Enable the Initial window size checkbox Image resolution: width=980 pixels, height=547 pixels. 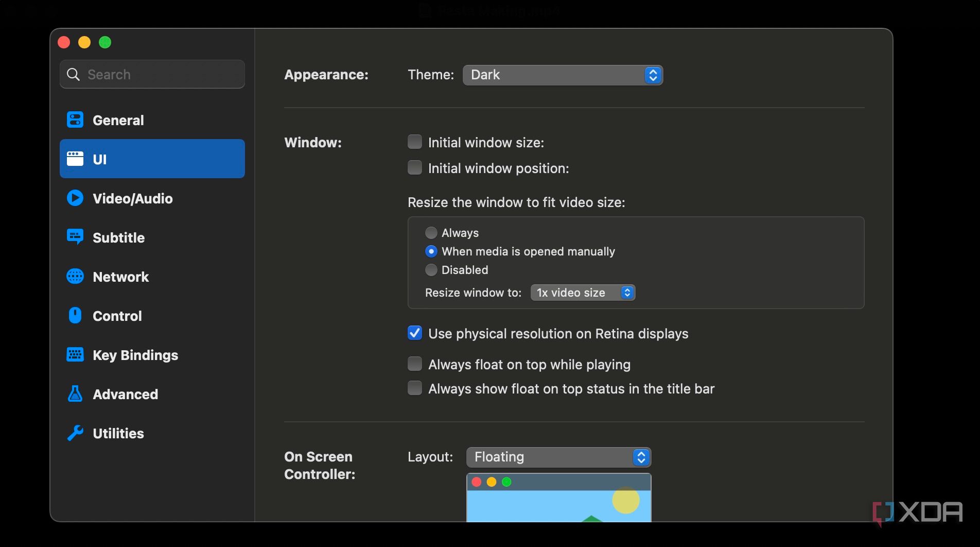click(415, 142)
